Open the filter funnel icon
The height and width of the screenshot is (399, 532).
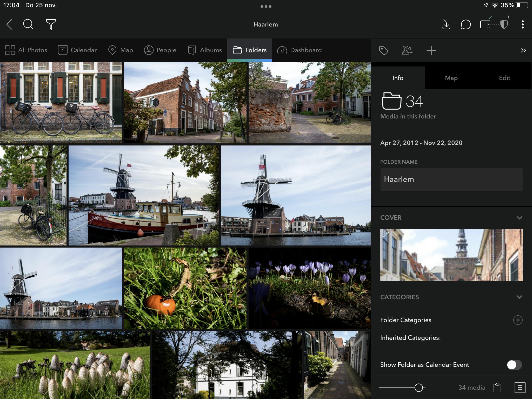(51, 24)
